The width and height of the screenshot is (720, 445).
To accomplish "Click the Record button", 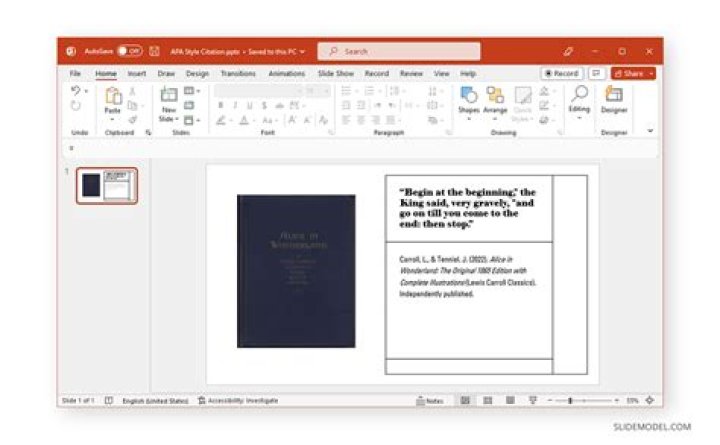I will pyautogui.click(x=562, y=73).
